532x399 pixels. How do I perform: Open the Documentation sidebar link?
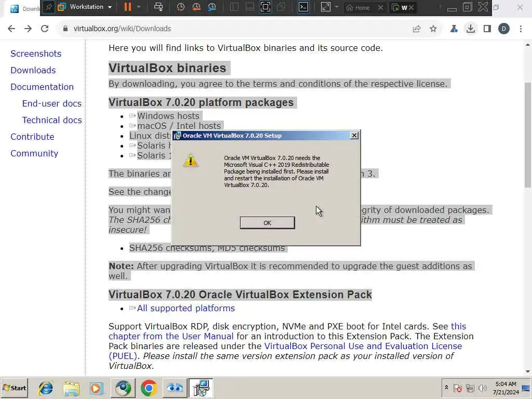coord(42,87)
